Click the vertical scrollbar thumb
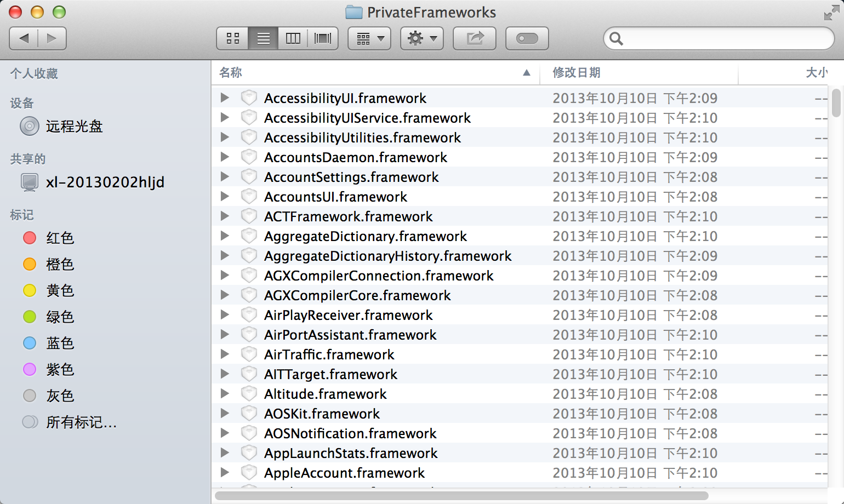The height and width of the screenshot is (504, 844). click(x=836, y=103)
